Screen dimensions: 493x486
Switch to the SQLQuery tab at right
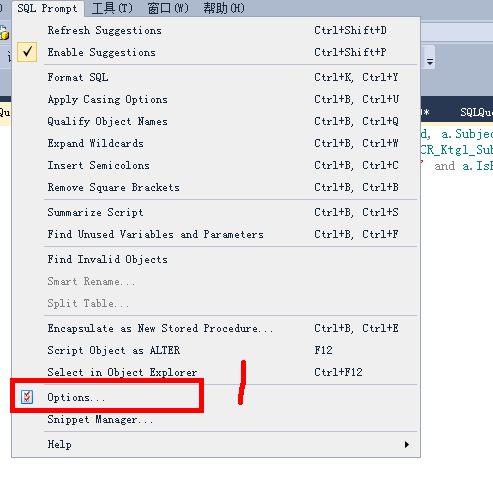(x=476, y=112)
